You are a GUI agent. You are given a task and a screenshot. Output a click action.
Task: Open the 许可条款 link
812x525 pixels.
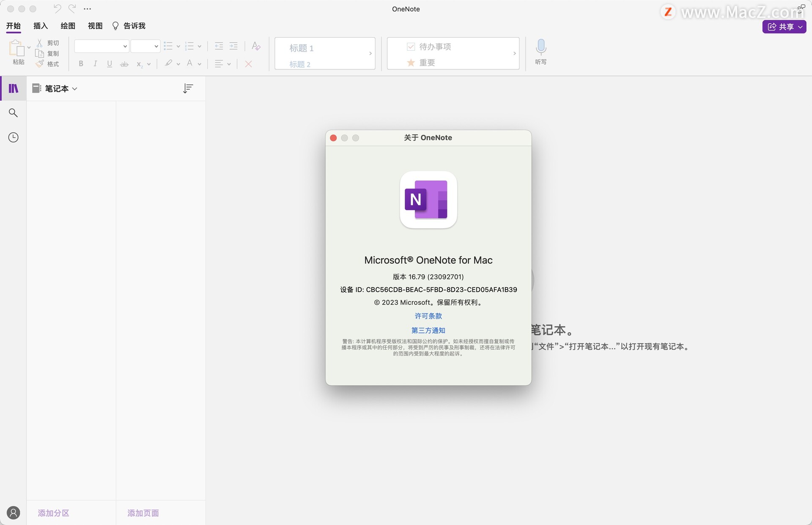click(x=428, y=316)
